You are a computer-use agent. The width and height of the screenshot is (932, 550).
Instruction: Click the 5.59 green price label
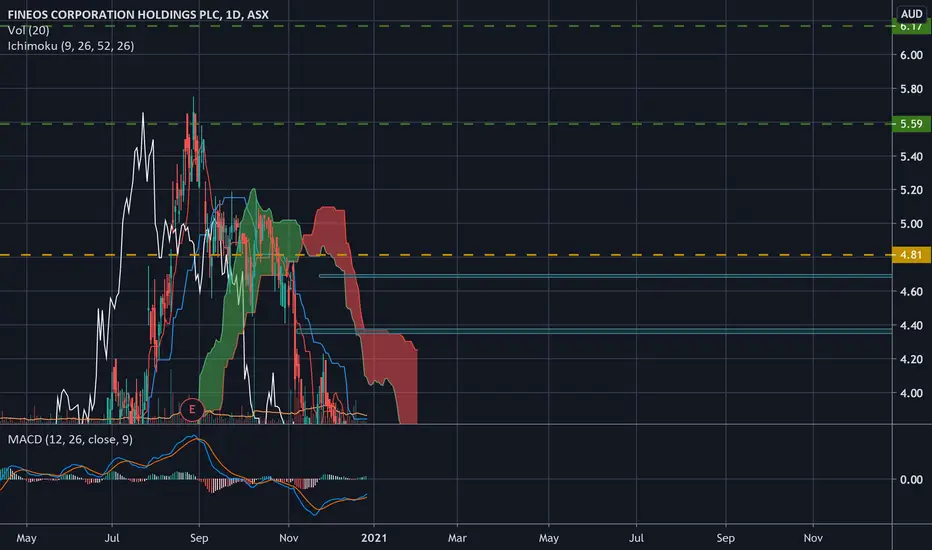911,124
